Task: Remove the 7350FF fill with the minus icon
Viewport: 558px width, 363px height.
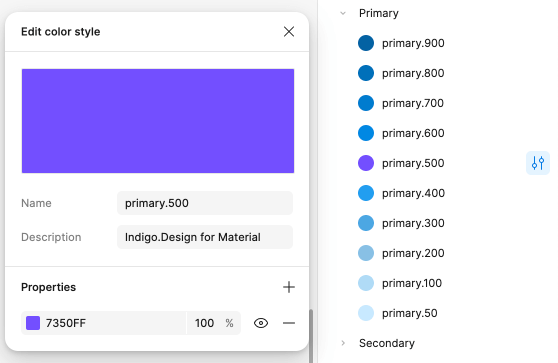Action: [289, 323]
